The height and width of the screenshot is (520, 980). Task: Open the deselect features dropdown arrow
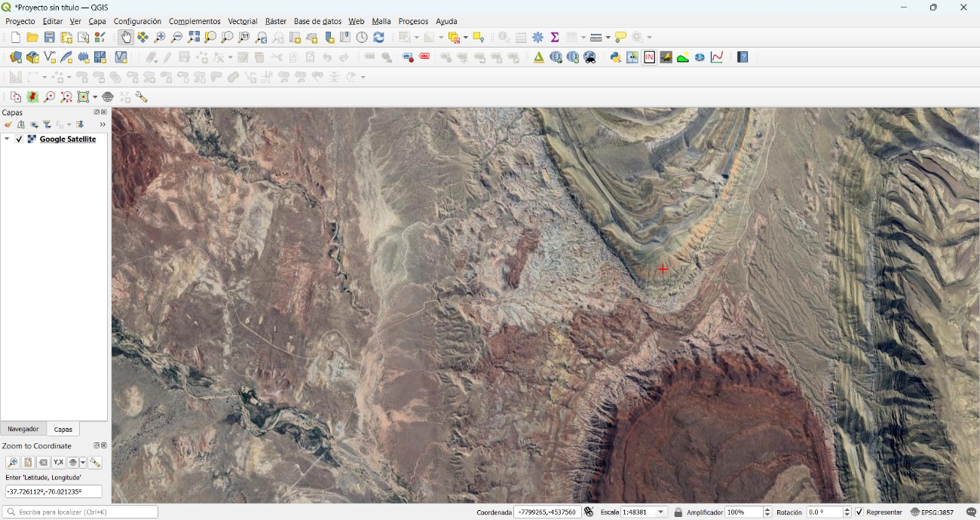coord(465,37)
